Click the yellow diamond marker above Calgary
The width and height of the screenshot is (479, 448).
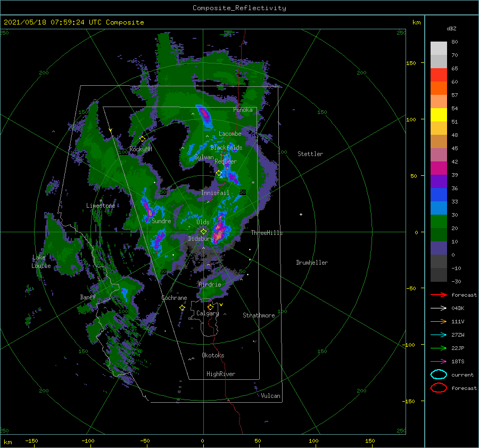[x=210, y=307]
